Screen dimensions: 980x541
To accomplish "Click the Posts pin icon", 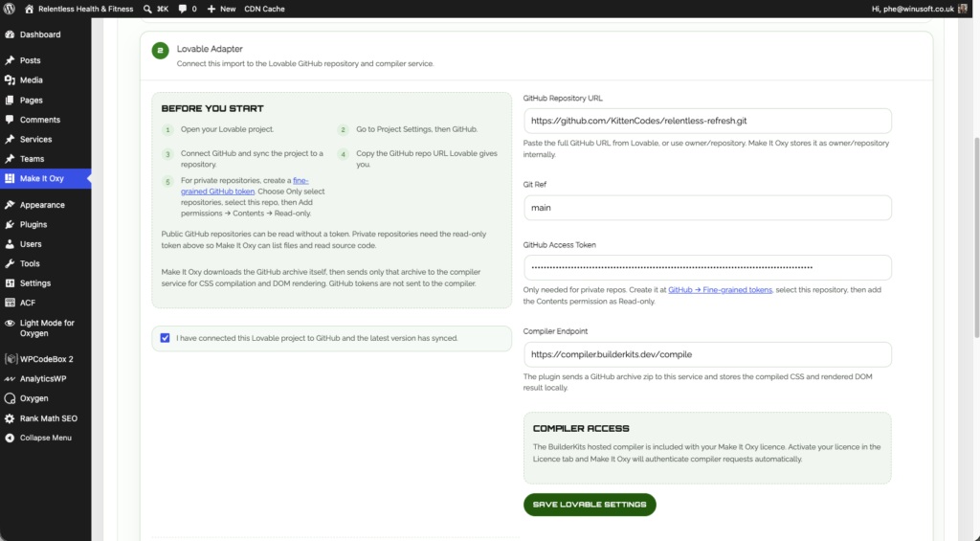I will point(10,60).
